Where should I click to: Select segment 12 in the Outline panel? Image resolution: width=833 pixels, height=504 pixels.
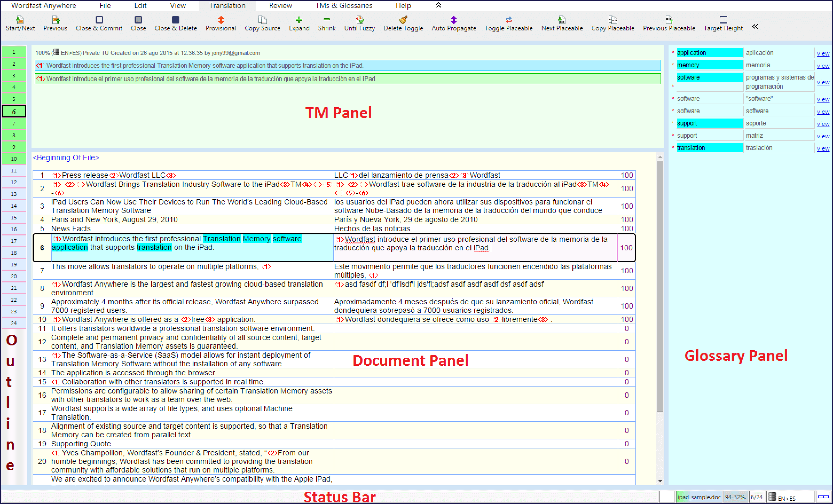(14, 182)
